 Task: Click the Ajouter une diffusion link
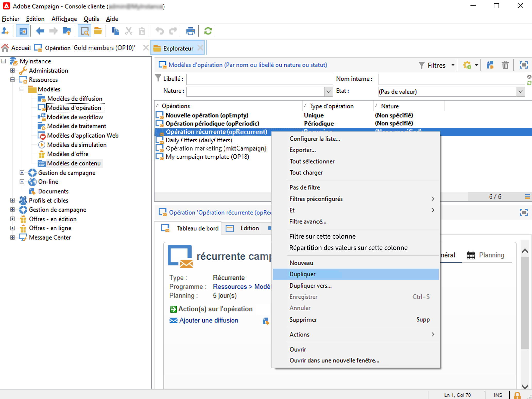209,320
